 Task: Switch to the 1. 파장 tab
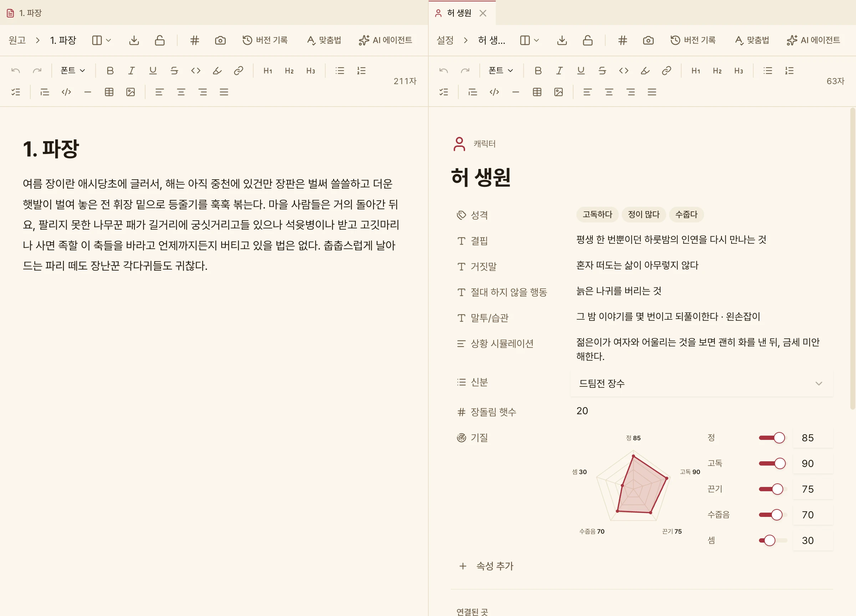coord(25,13)
